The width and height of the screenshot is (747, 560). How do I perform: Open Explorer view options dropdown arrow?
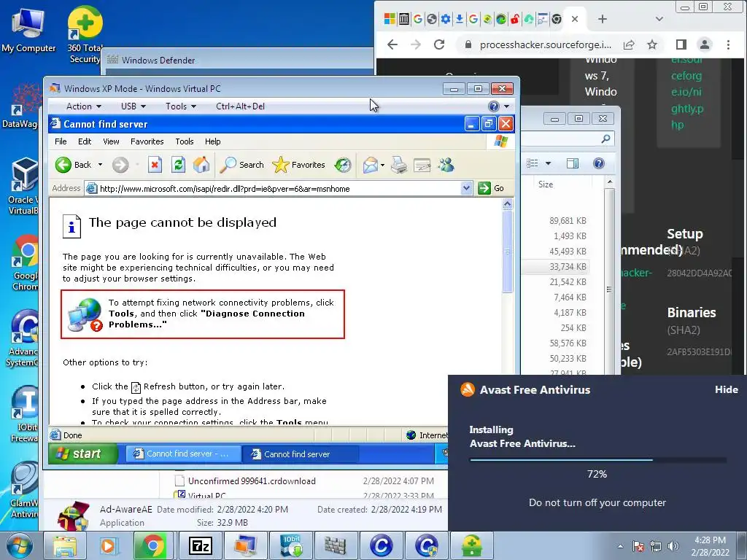[548, 163]
